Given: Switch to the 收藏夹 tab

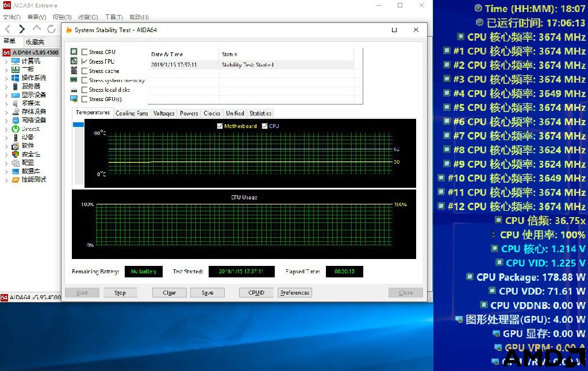Looking at the screenshot, I should click(x=35, y=42).
